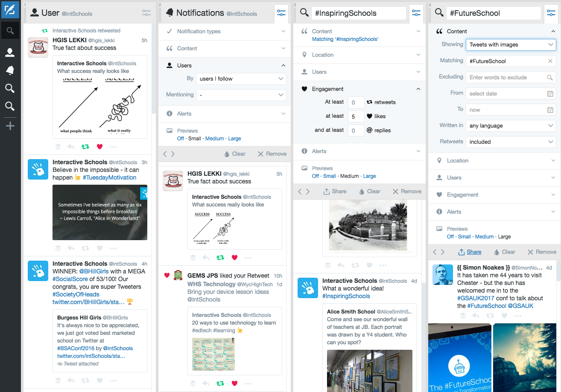Set Notifications previews to Off
Viewport: 561px width, 392px height.
tap(181, 139)
